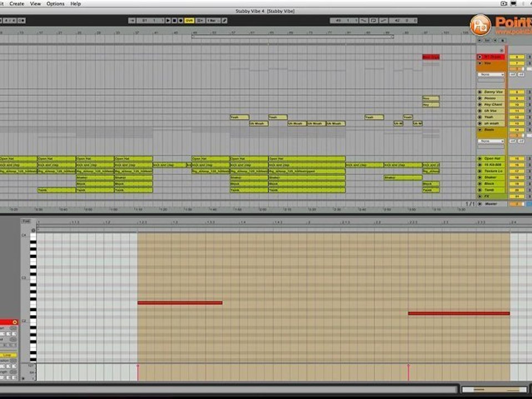Toggle track activator 15 for Open Hat
This screenshot has width=532, height=399.
[x=516, y=158]
